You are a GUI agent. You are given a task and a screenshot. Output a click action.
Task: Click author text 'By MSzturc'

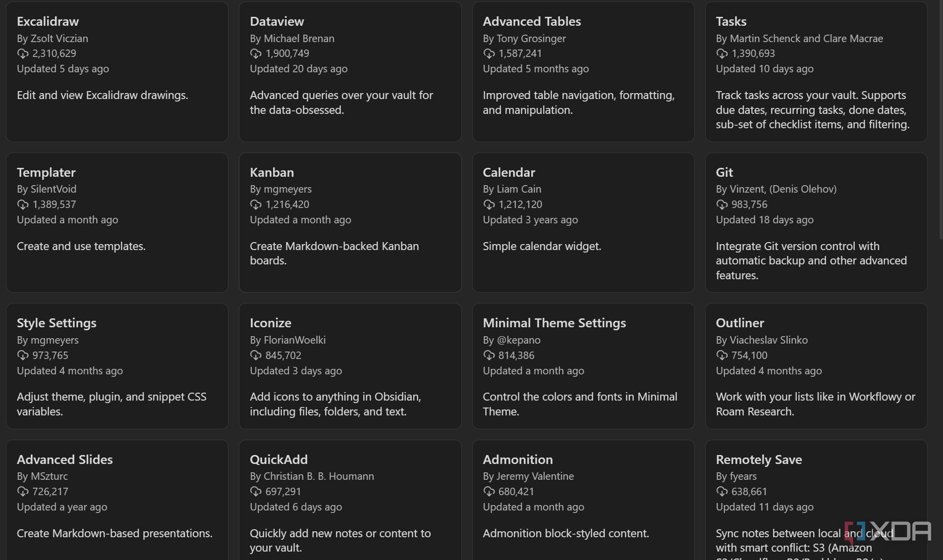click(x=42, y=476)
